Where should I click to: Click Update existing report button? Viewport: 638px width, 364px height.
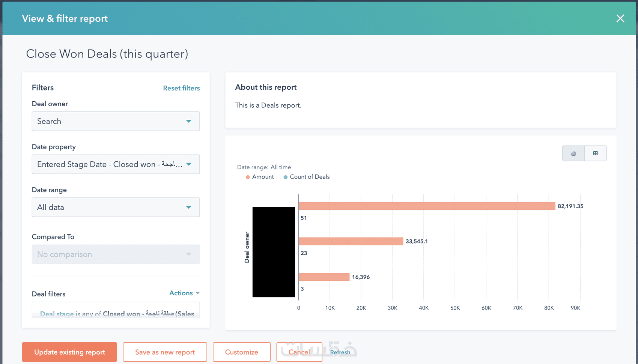pyautogui.click(x=69, y=352)
